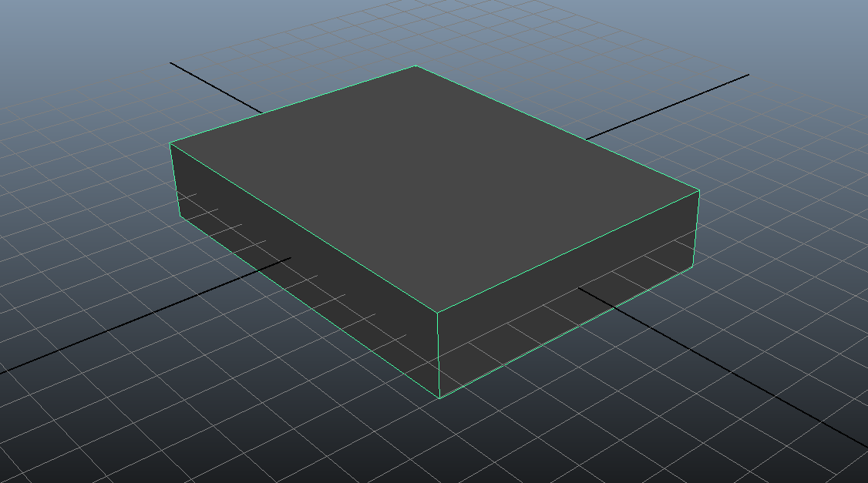
Task: Click the farthest back corner of the box
Action: (415, 66)
